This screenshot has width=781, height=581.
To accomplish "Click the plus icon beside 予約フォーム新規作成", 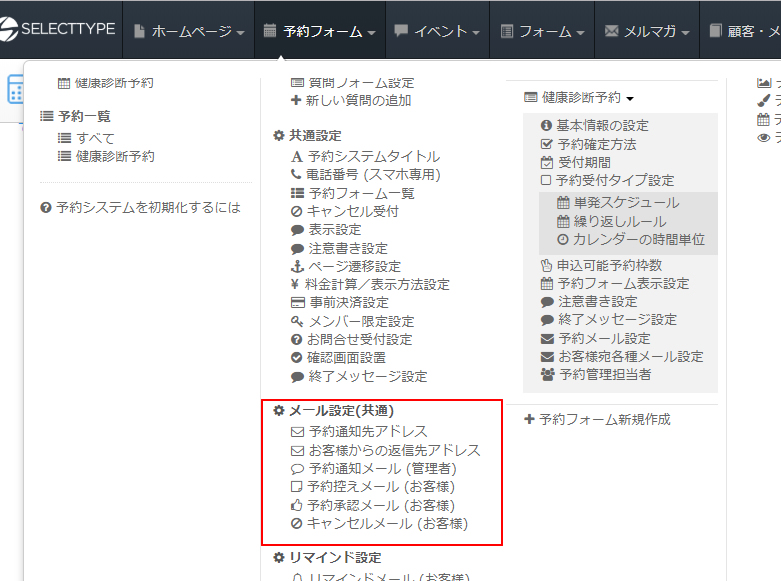I will (529, 419).
